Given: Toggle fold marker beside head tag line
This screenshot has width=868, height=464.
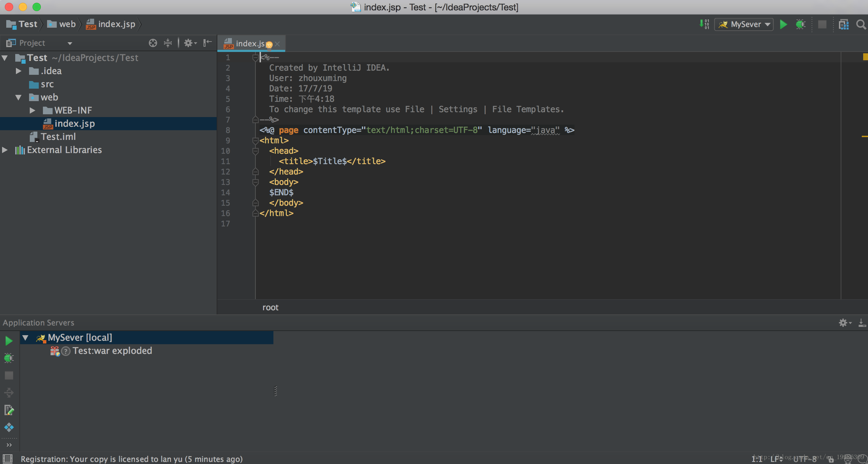Looking at the screenshot, I should [255, 151].
